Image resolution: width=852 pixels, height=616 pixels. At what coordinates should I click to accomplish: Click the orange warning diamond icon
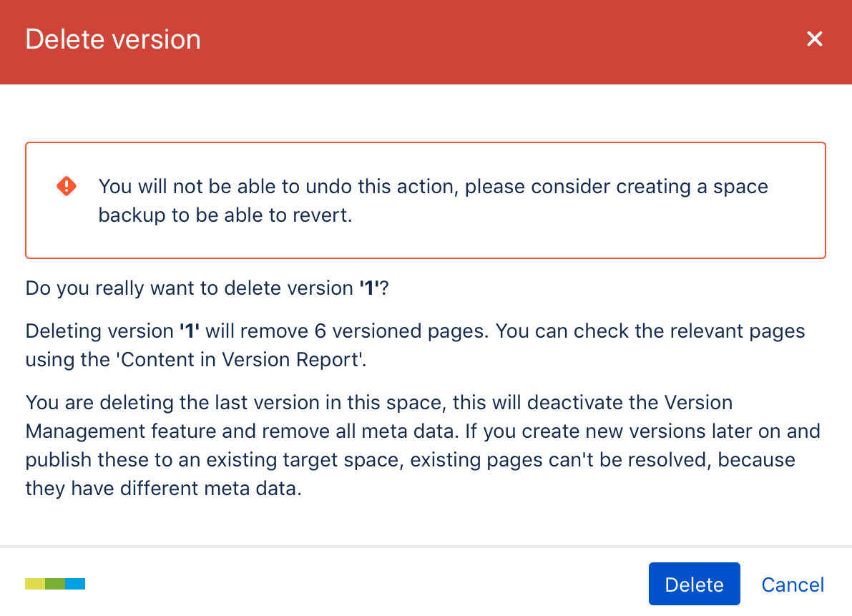tap(67, 187)
